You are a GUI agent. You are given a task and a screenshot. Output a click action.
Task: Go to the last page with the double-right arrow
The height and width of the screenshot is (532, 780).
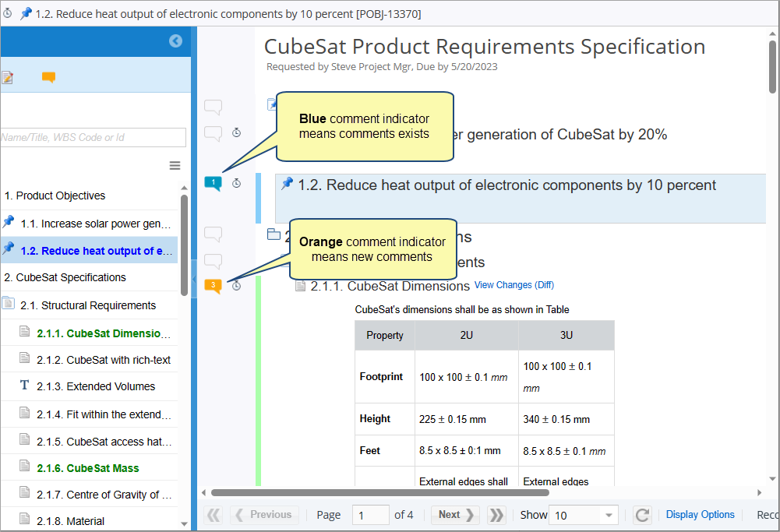(496, 515)
